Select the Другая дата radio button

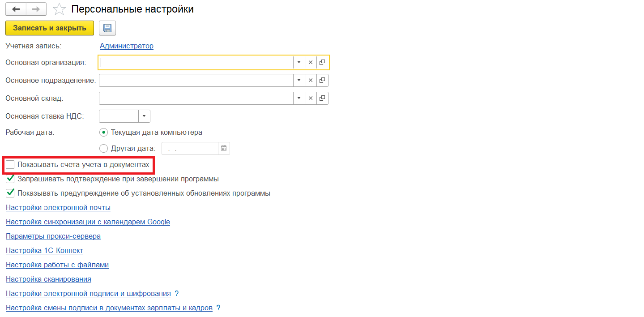click(103, 148)
